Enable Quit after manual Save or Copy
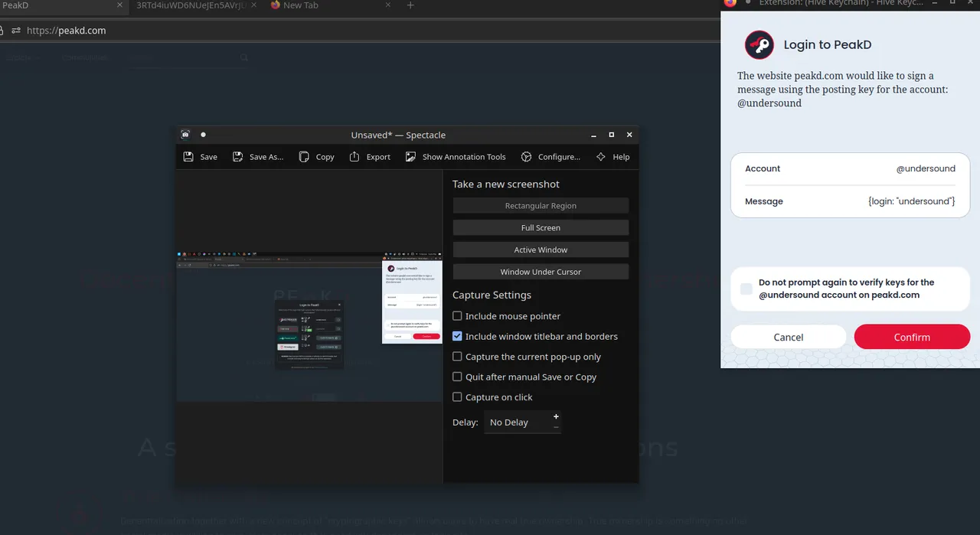Screen dimensions: 980x535 point(457,377)
